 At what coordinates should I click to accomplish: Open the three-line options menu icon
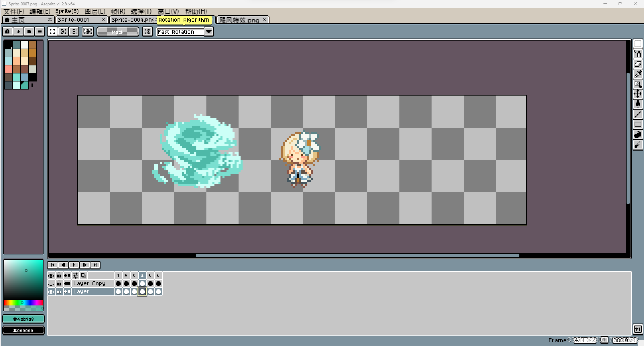click(40, 32)
